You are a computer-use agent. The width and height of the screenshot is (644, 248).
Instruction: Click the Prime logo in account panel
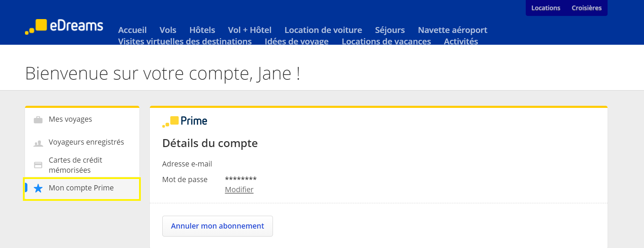(185, 121)
